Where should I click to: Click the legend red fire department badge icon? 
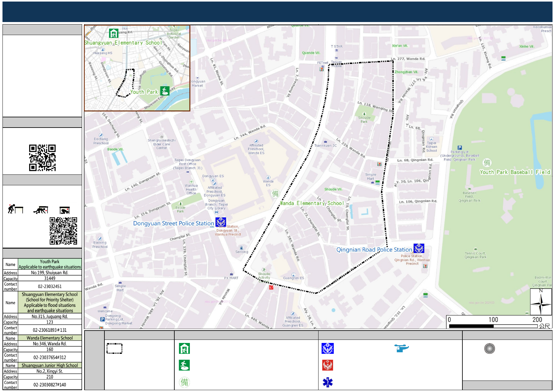(x=328, y=365)
